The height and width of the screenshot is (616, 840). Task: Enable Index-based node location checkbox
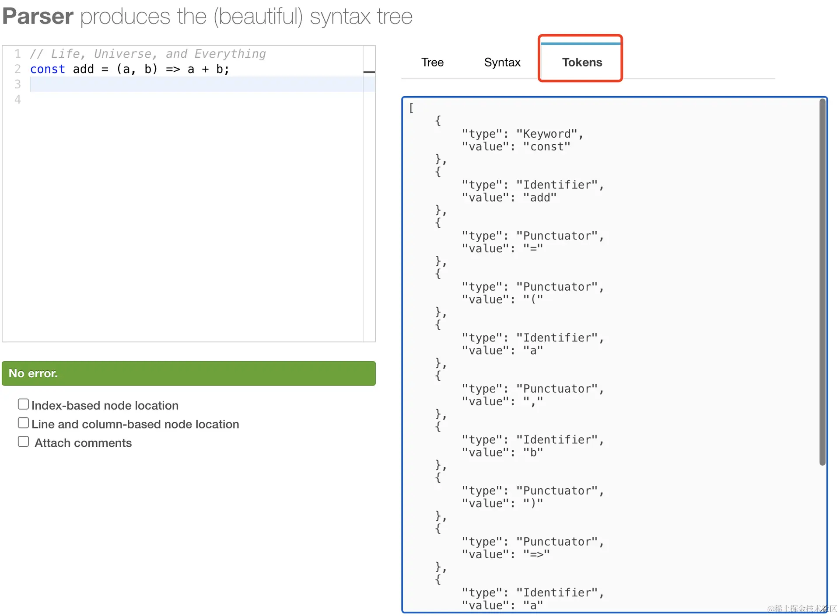[24, 404]
